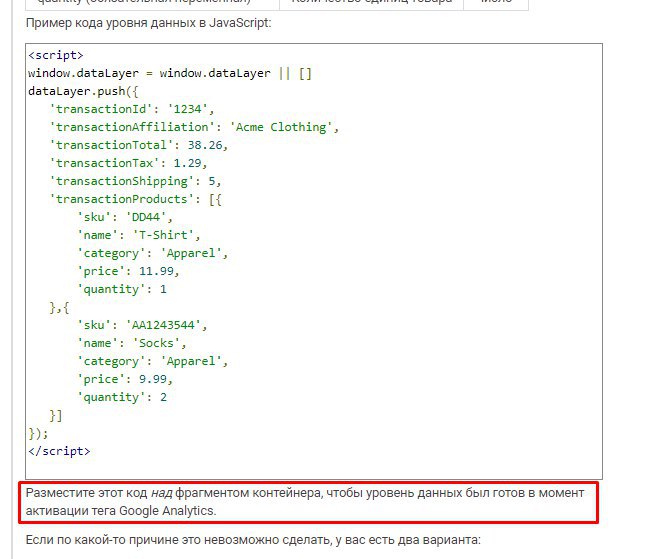Image resolution: width=650 pixels, height=559 pixels.
Task: Click the dataLayer.push({ line
Action: tap(83, 91)
